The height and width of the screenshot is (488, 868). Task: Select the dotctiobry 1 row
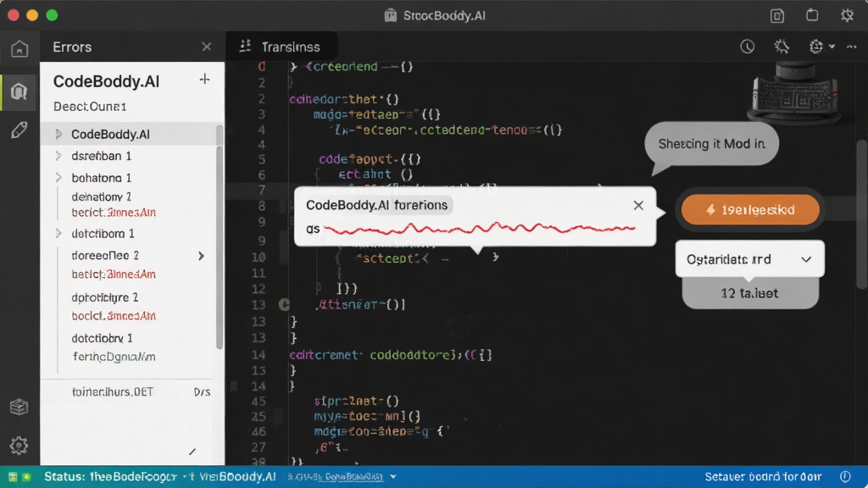click(x=102, y=338)
